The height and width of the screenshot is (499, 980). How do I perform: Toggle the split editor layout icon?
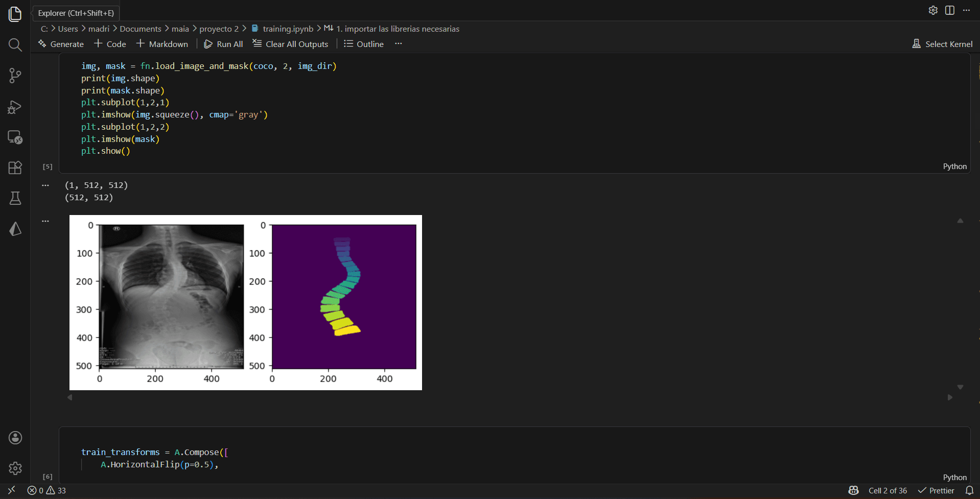pos(949,10)
